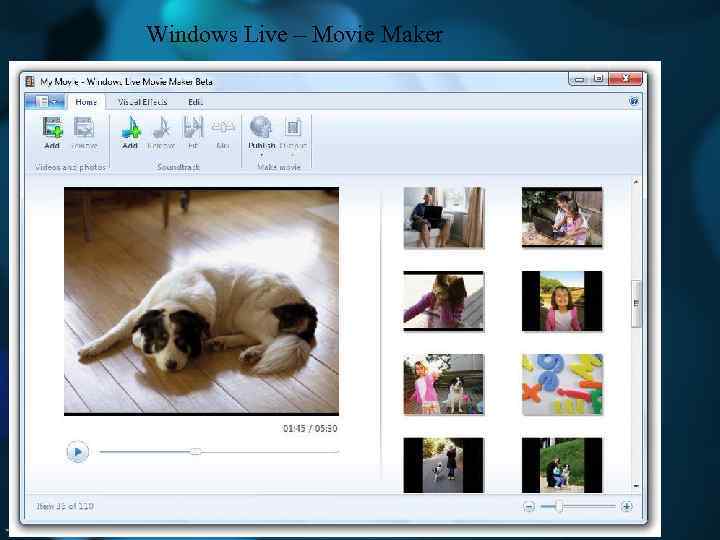Click the thumbnail zoom slider handle

click(x=559, y=506)
